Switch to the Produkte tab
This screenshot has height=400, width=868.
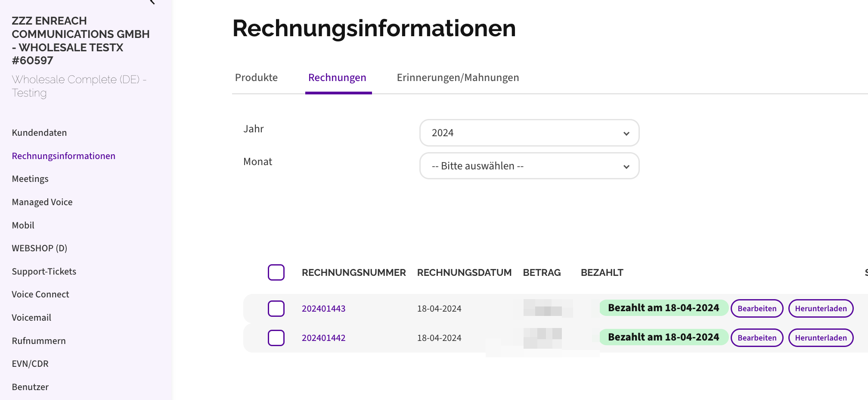(256, 78)
